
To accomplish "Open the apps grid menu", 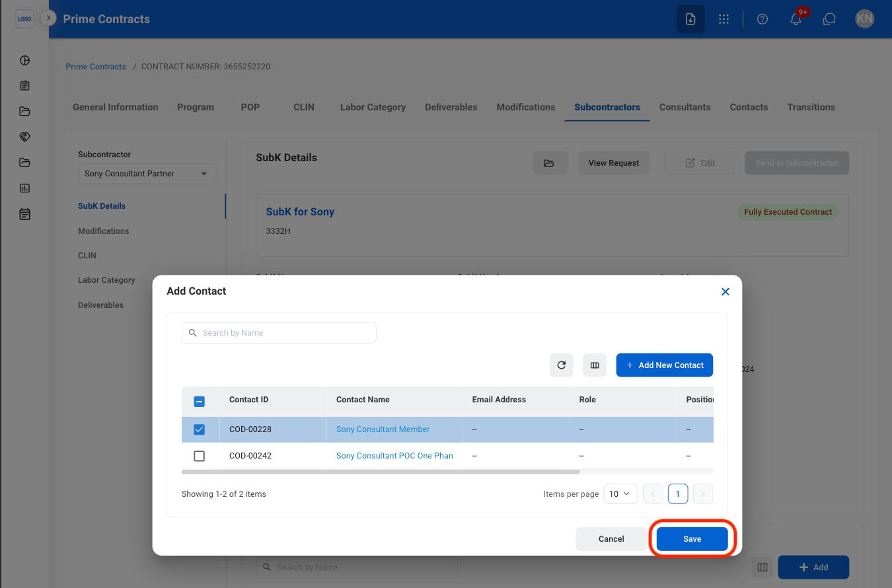I will tap(724, 19).
